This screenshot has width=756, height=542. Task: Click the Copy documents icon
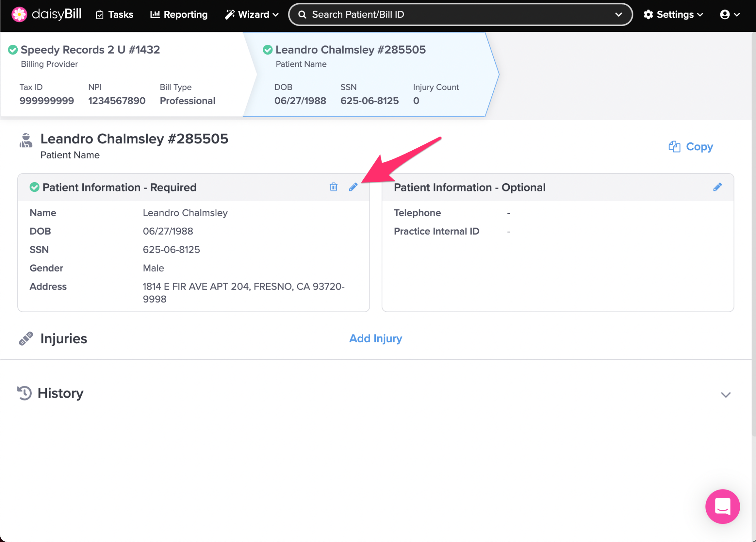tap(674, 147)
